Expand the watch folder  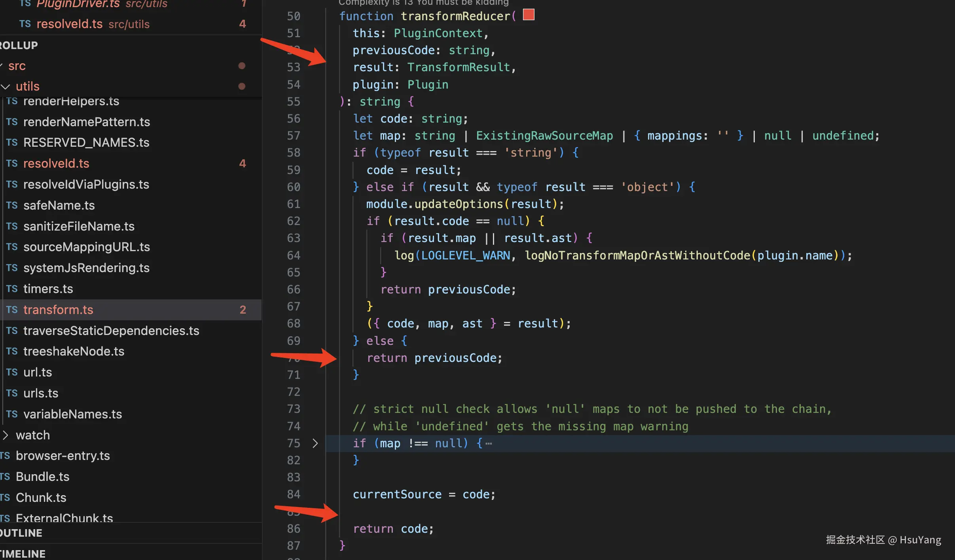coord(6,435)
